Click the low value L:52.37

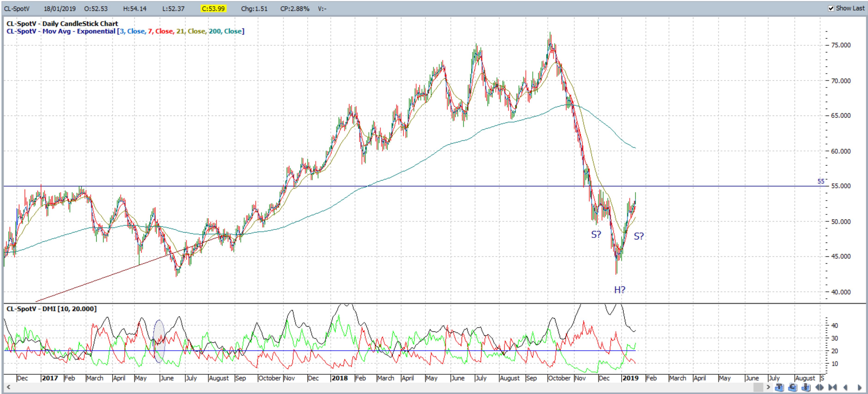[x=173, y=9]
